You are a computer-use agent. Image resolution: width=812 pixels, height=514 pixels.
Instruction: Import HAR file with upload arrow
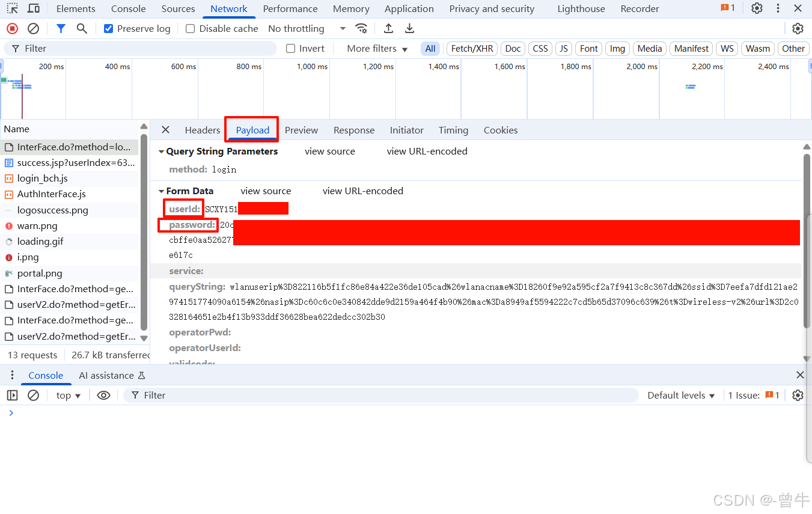pos(388,28)
